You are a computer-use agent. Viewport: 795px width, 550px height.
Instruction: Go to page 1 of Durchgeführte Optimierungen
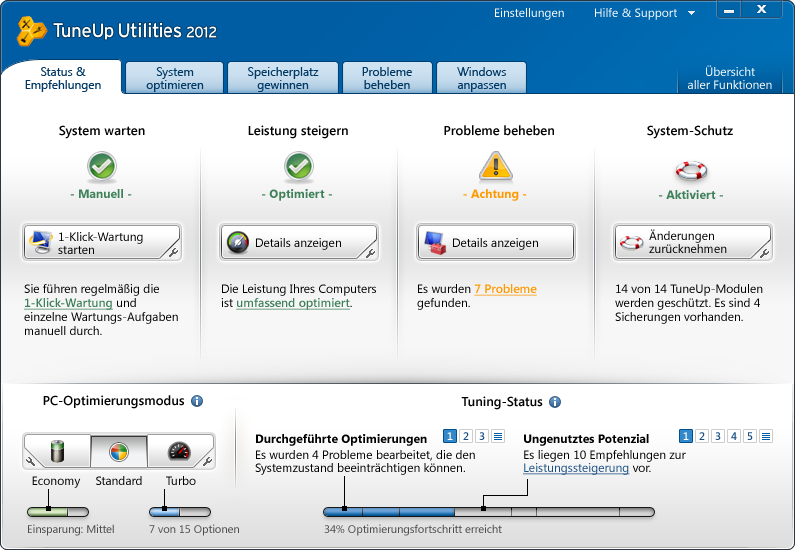(450, 436)
